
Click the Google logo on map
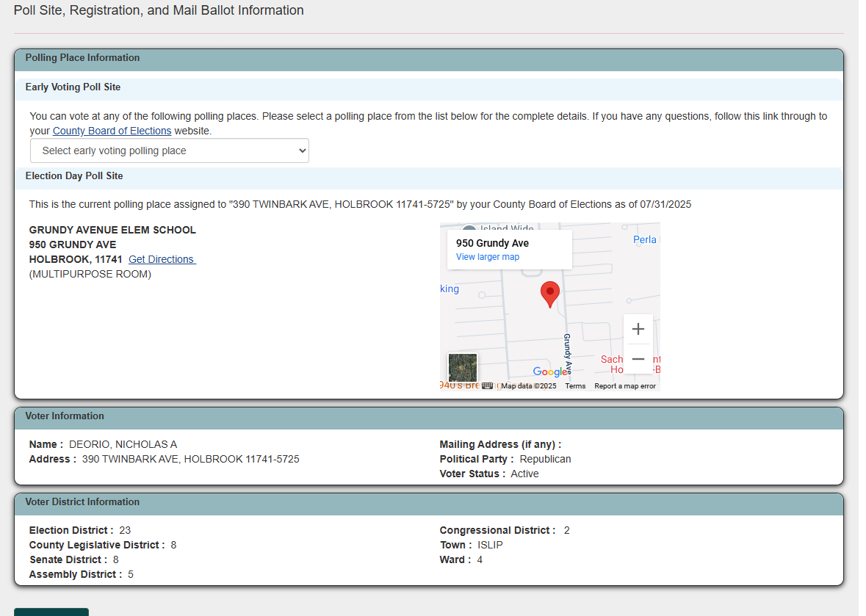click(x=550, y=372)
